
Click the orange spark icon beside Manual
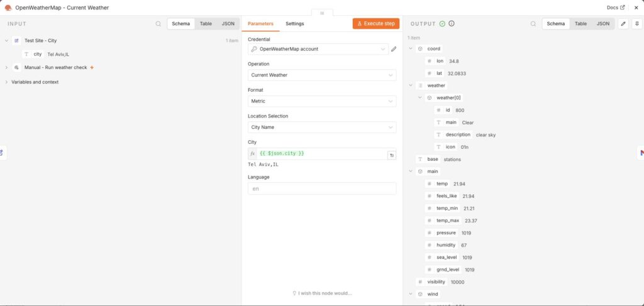pyautogui.click(x=92, y=67)
